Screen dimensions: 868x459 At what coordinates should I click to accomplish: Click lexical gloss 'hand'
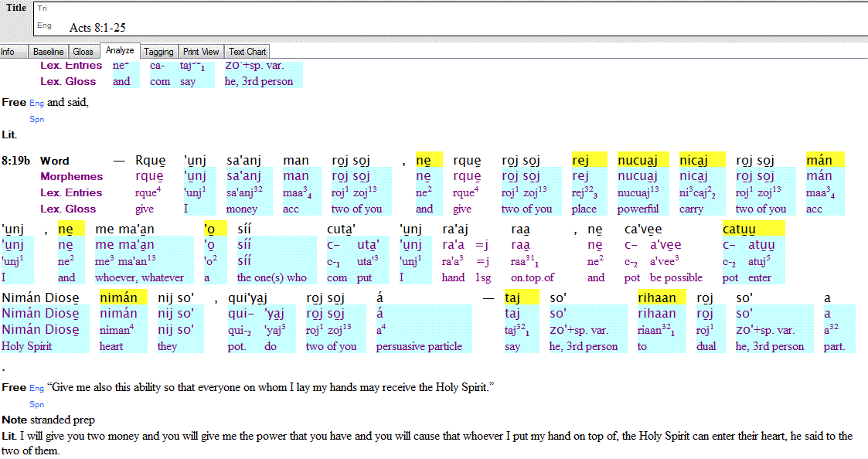453,277
